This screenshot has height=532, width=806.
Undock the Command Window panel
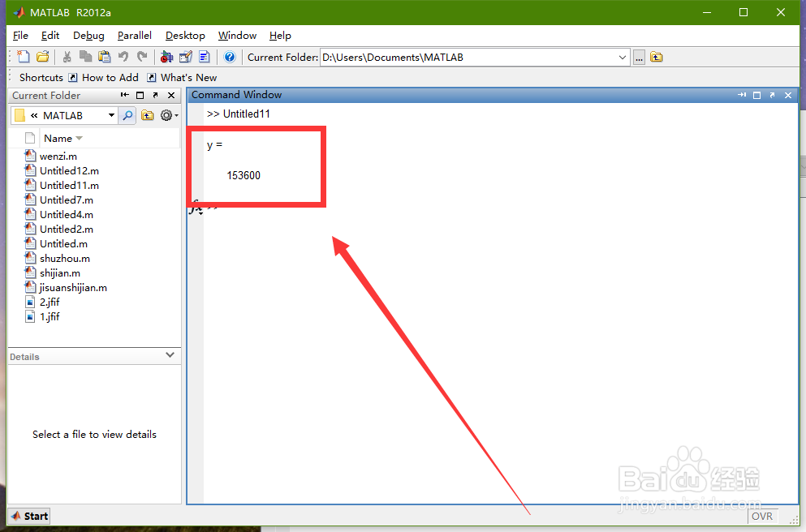[x=772, y=95]
